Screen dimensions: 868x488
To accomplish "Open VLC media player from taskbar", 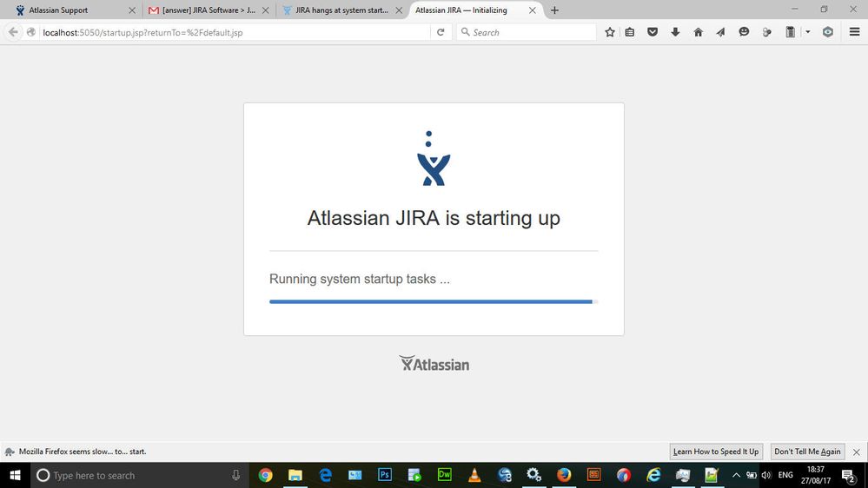I will 474,475.
